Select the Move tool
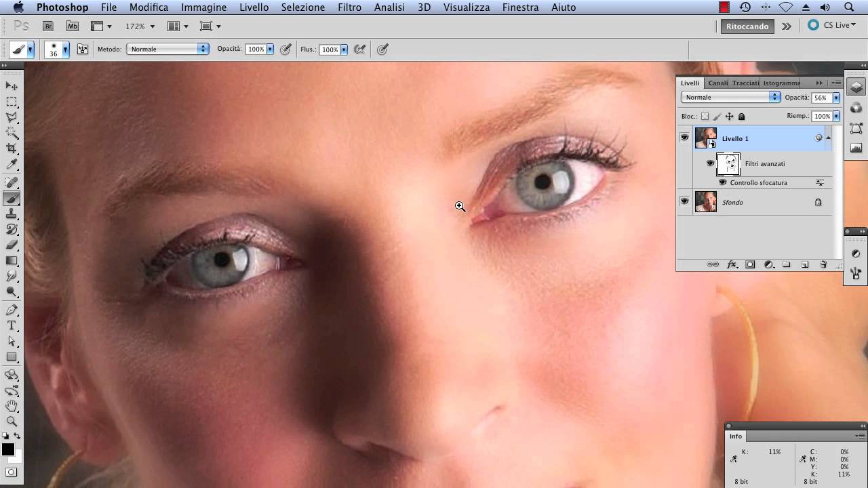Image resolution: width=868 pixels, height=488 pixels. click(12, 86)
